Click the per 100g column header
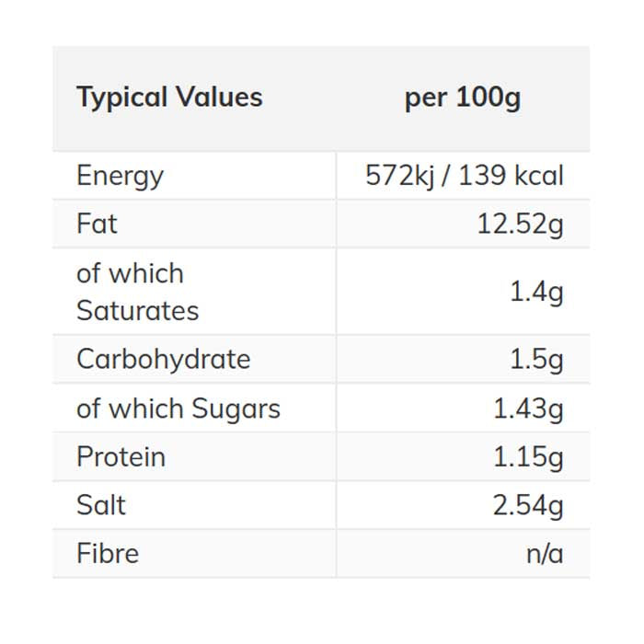The image size is (644, 644). coord(463,98)
